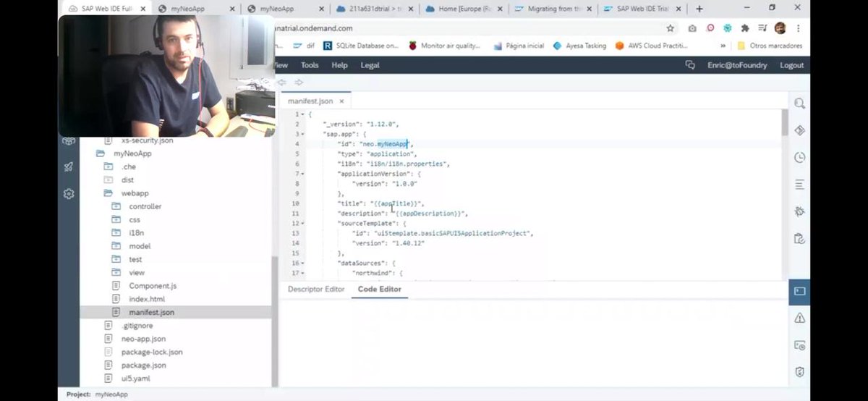Screen dimensions: 868x401
Task: Click the media control icon in Chrome toolbar
Action: pyautogui.click(x=762, y=28)
